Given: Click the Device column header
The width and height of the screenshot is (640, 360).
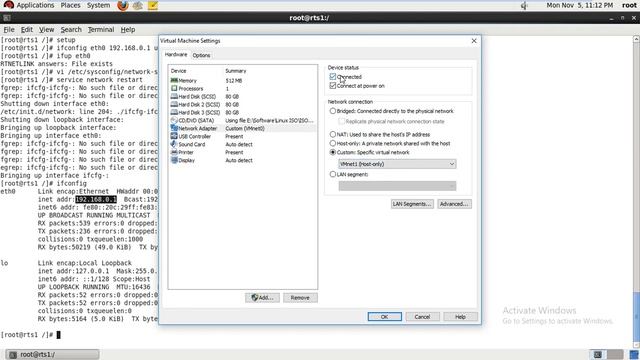Looking at the screenshot, I should 178,71.
